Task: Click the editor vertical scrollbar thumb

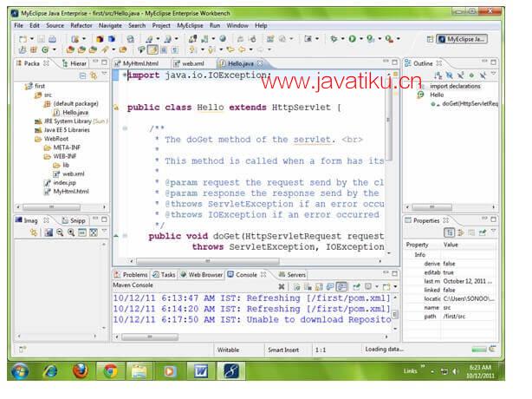Action: 388,120
